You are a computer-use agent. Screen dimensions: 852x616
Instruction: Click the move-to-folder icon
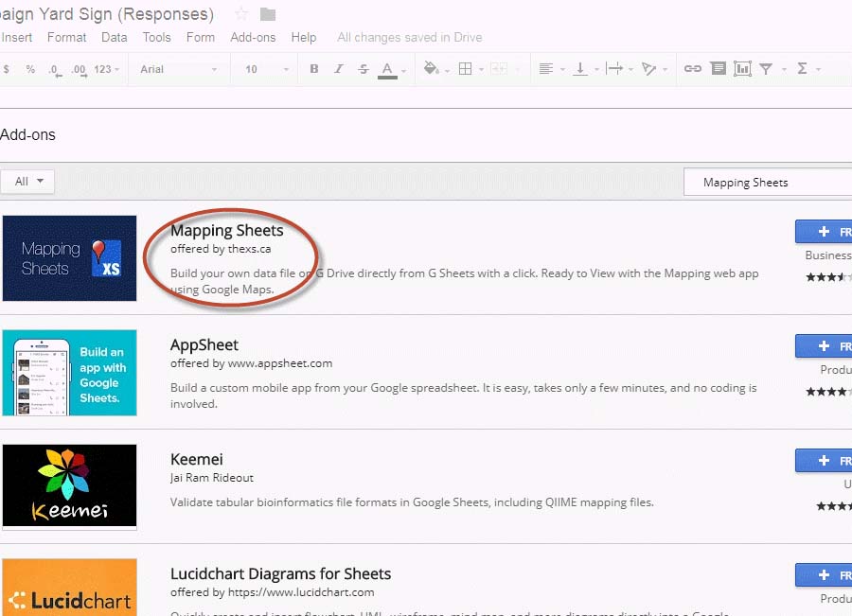tap(268, 14)
